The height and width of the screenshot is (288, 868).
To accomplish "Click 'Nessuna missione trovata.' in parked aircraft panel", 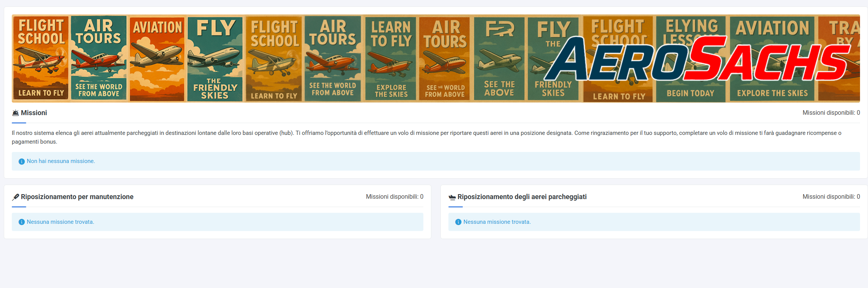I will pyautogui.click(x=497, y=222).
